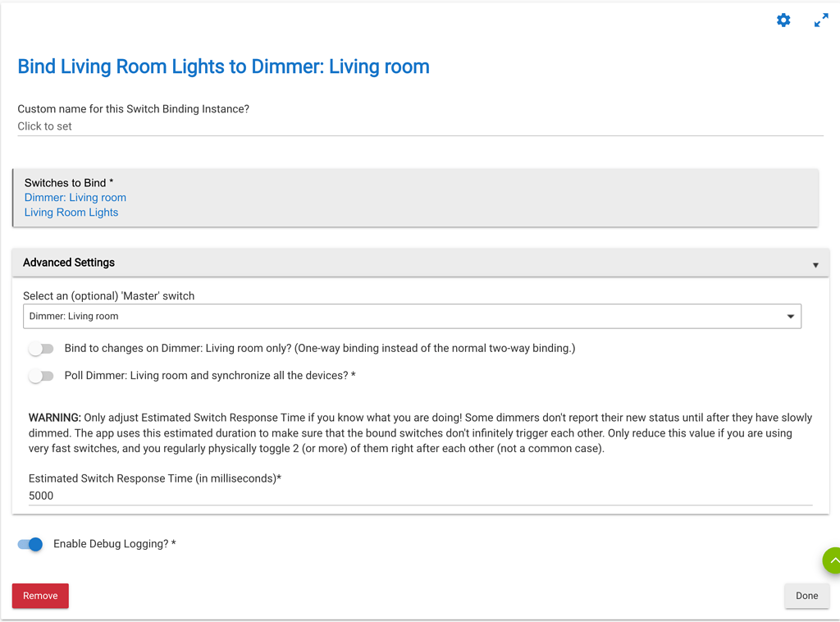
Task: Disable the Enable Debug Logging toggle
Action: pyautogui.click(x=30, y=544)
